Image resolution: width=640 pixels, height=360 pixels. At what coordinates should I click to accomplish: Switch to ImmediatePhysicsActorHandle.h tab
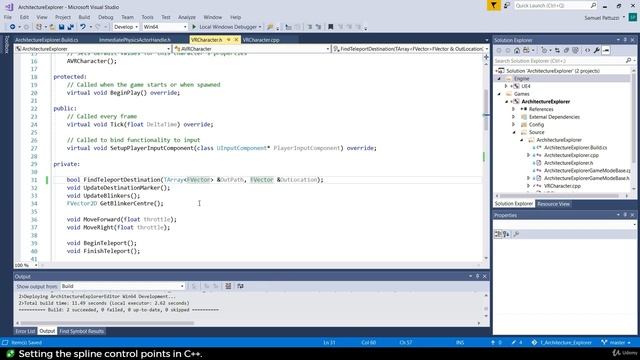[x=135, y=40]
